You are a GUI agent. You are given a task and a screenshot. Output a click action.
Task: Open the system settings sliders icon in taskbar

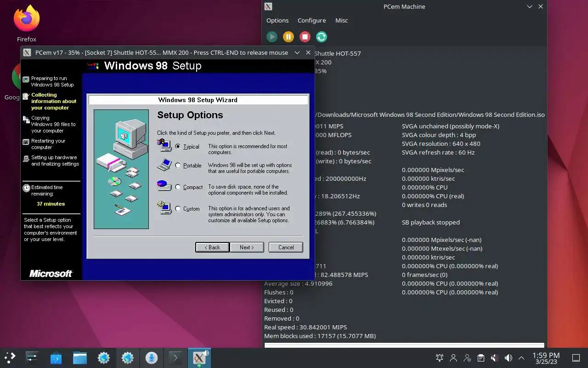click(32, 357)
